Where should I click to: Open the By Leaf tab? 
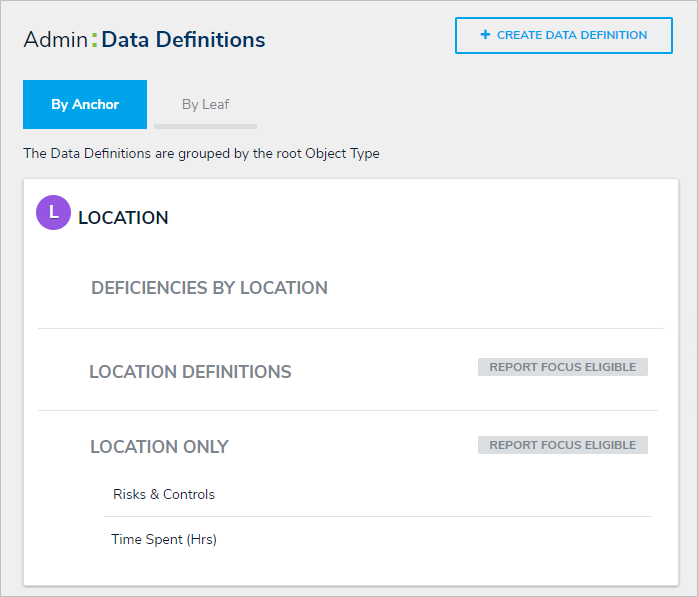pyautogui.click(x=206, y=104)
